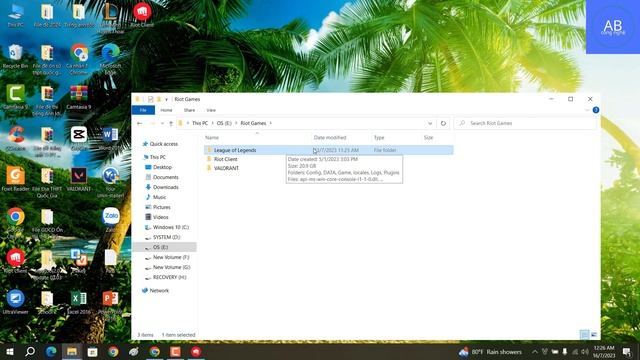Select the Microsoft Edge desktop shortcut
The image size is (640, 360).
pyautogui.click(x=110, y=59)
